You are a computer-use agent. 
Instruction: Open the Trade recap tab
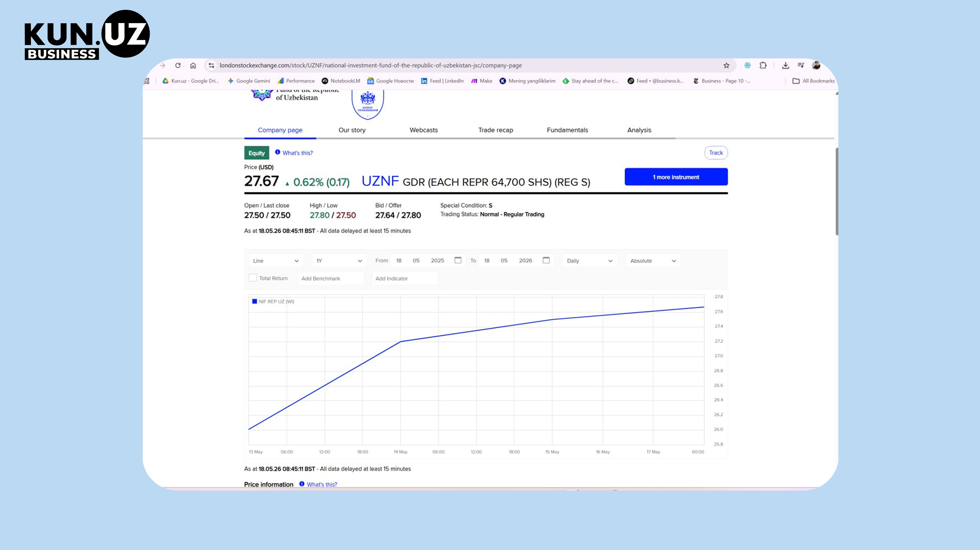tap(496, 130)
